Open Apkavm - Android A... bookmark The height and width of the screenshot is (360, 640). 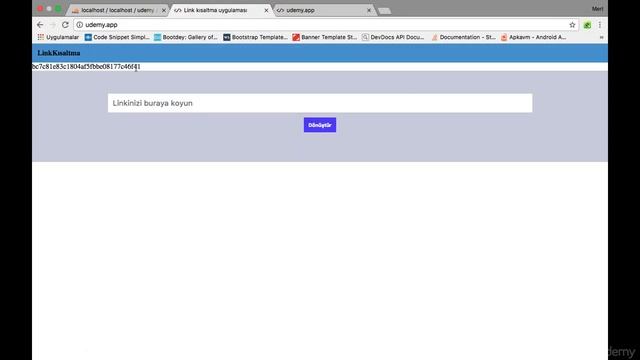533,37
